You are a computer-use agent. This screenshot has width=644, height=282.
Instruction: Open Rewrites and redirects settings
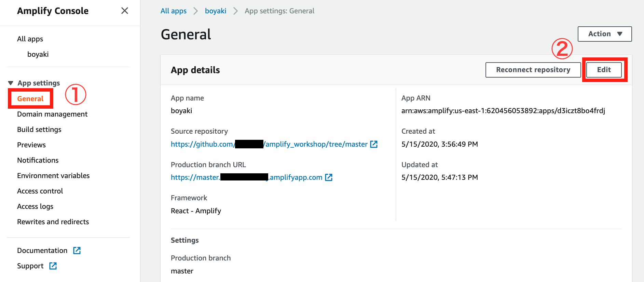tap(53, 222)
